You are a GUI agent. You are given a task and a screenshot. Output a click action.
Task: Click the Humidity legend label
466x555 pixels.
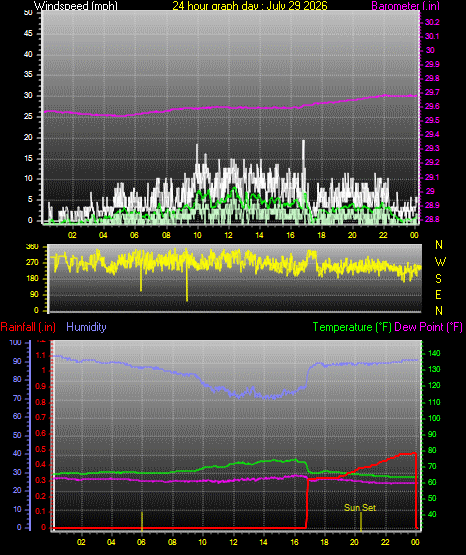tap(86, 327)
